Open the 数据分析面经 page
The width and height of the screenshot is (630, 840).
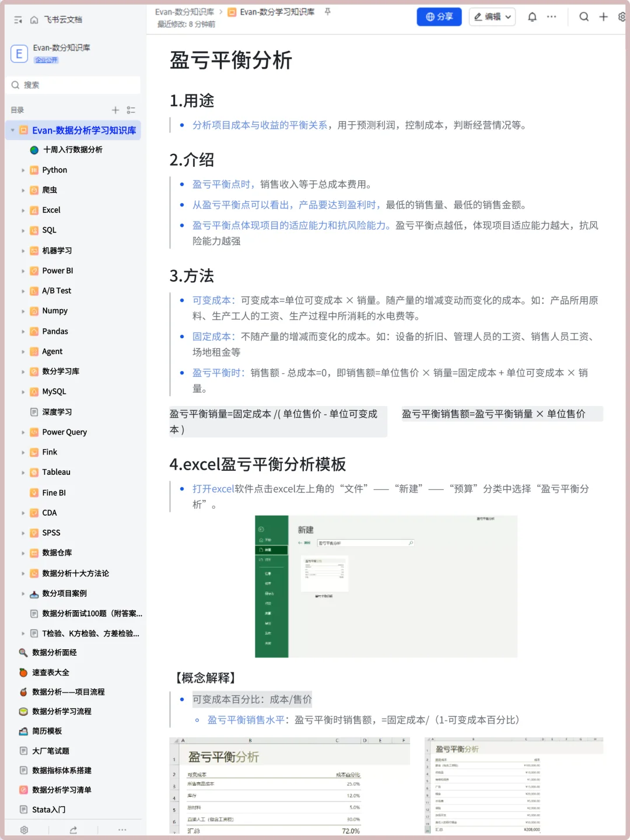54,653
